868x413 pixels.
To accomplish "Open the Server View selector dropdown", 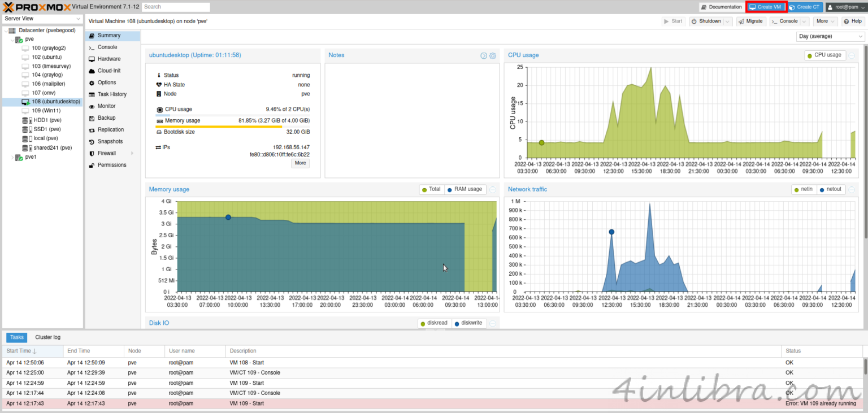I will tap(42, 19).
